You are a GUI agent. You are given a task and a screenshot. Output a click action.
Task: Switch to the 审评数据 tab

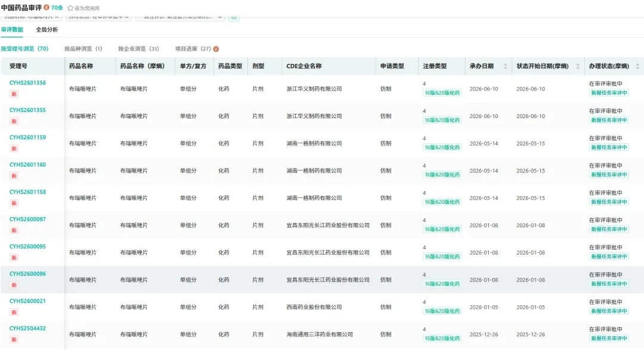point(12,30)
